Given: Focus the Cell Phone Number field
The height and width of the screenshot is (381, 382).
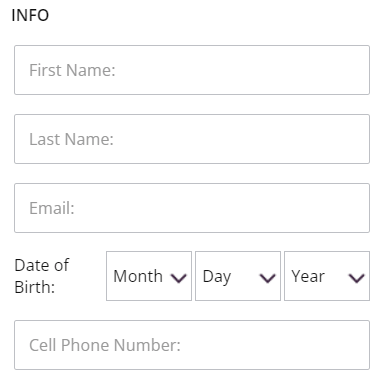Looking at the screenshot, I should [192, 345].
